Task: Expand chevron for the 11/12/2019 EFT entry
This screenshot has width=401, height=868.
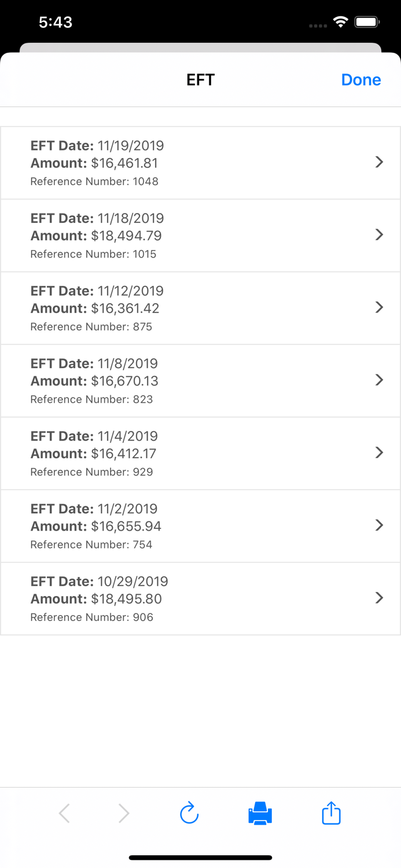Action: pos(379,307)
